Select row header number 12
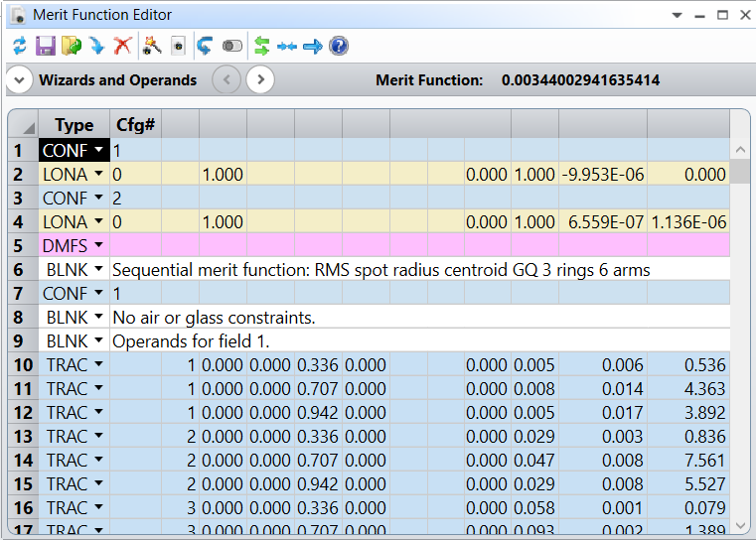Screen dimensions: 756x540 click(x=23, y=413)
